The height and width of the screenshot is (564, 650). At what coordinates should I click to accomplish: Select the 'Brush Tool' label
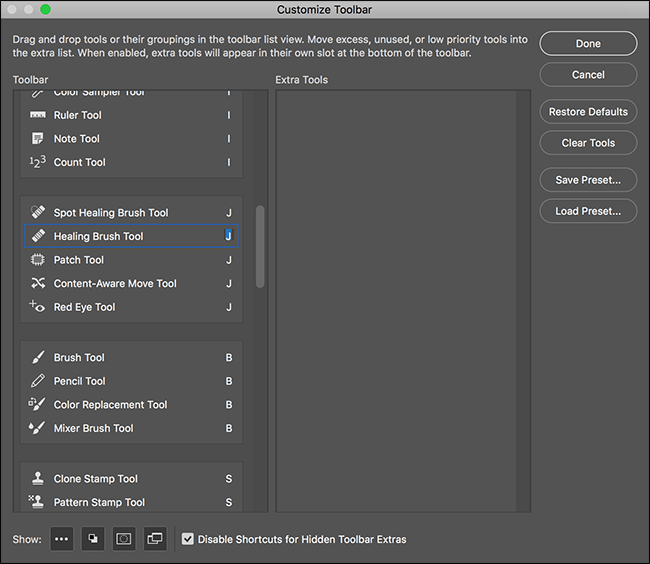[x=79, y=357]
